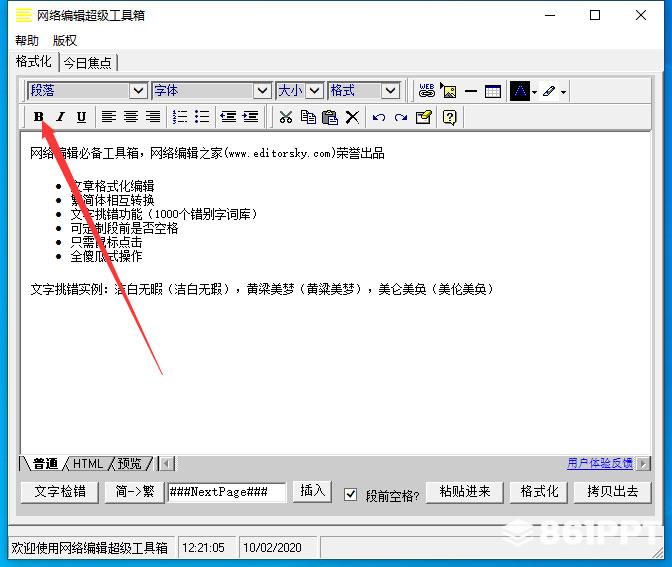Image resolution: width=672 pixels, height=567 pixels.
Task: Open highlight color dropdown arrow
Action: [x=563, y=92]
